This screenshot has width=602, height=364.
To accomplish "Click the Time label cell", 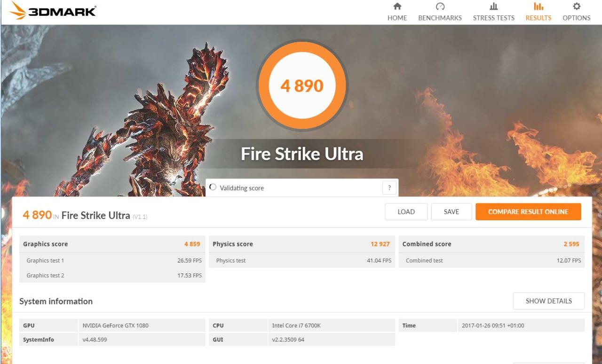I will click(428, 325).
